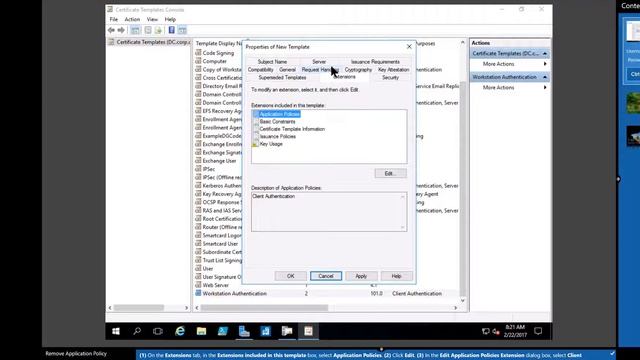Click the Export List toolbar icon

click(x=158, y=30)
